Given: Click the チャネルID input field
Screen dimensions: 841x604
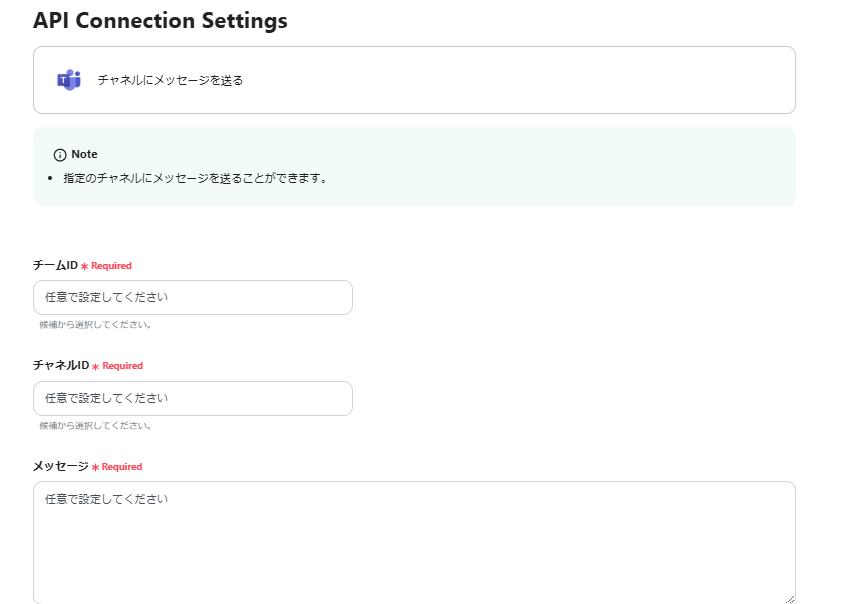Looking at the screenshot, I should 192,398.
